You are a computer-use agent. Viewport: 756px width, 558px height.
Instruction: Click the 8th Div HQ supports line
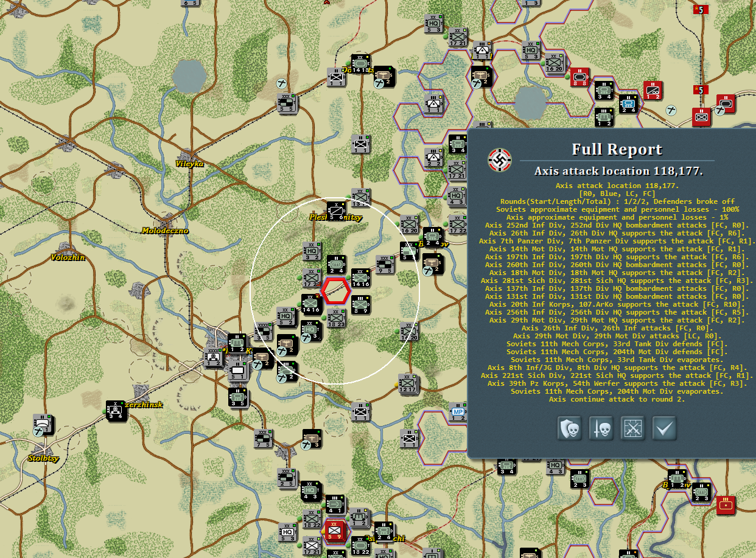coord(617,368)
